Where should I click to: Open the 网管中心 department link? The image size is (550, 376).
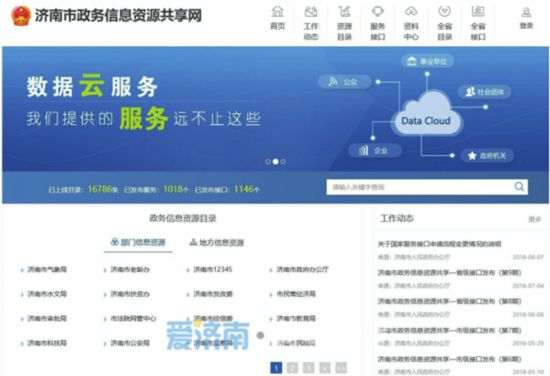pos(133,318)
